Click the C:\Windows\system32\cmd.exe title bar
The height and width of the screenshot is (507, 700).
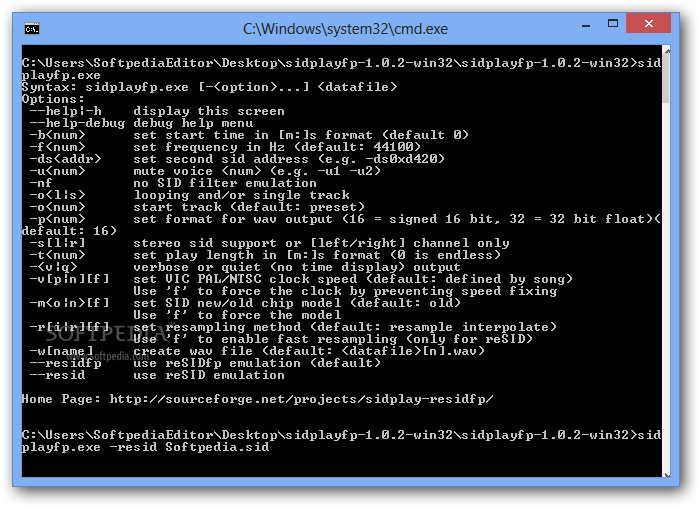click(345, 29)
